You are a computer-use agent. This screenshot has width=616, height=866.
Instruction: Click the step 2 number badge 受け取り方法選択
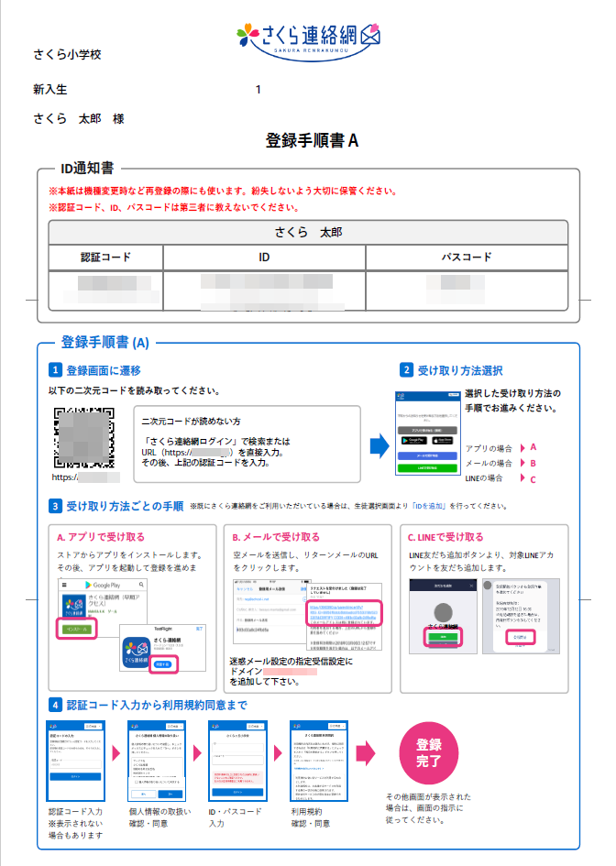pos(406,371)
